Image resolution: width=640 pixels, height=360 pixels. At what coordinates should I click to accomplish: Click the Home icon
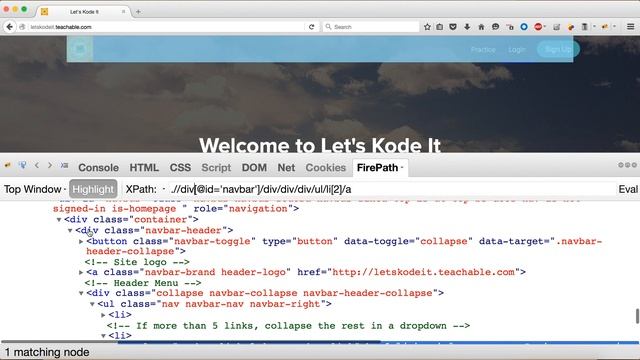481,27
